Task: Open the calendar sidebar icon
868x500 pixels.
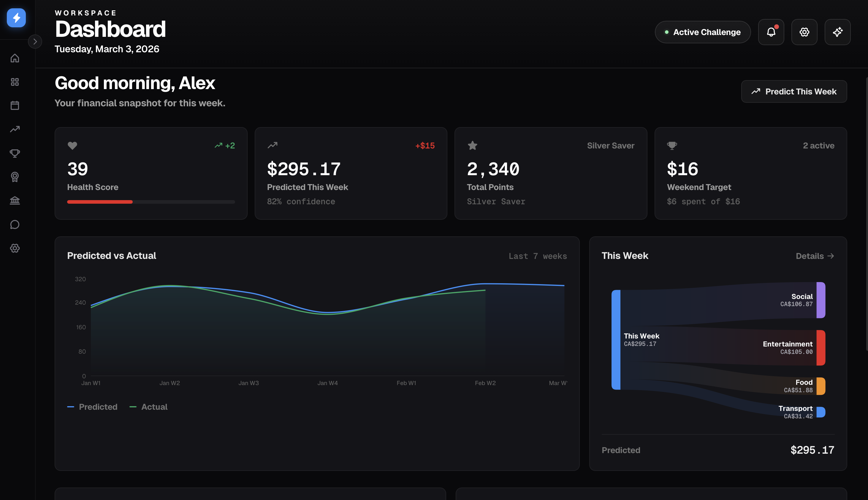Action: (15, 105)
